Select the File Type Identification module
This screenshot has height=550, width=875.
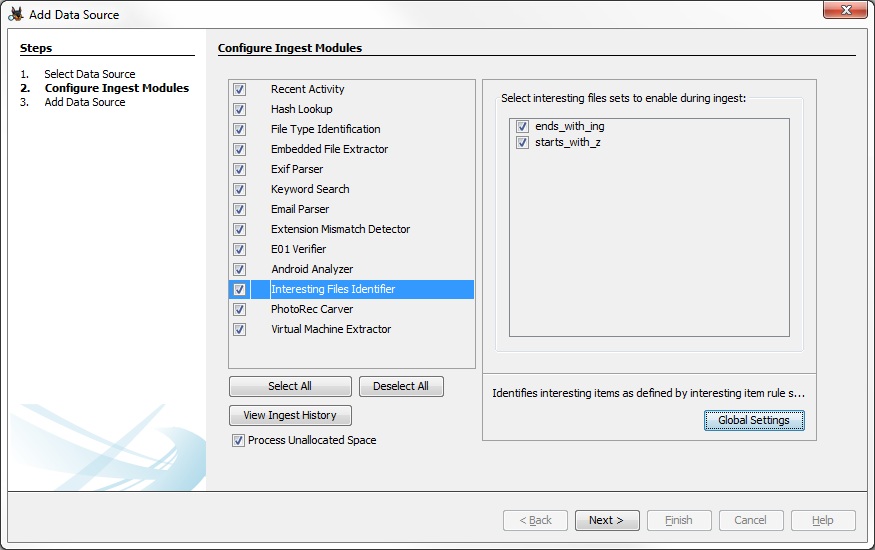[325, 129]
